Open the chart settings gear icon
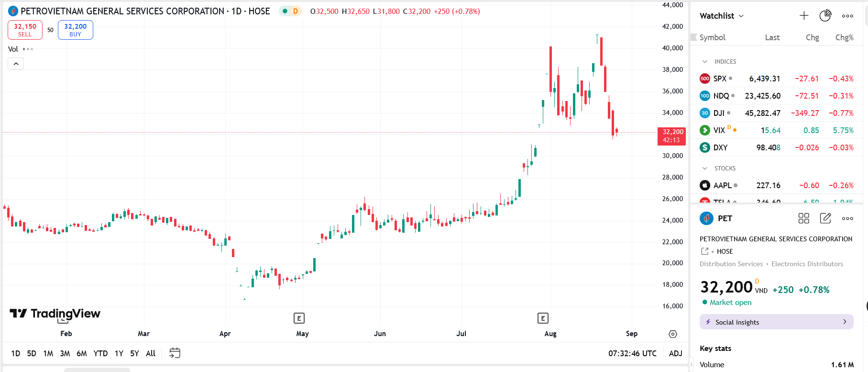This screenshot has width=868, height=372. pos(673,334)
